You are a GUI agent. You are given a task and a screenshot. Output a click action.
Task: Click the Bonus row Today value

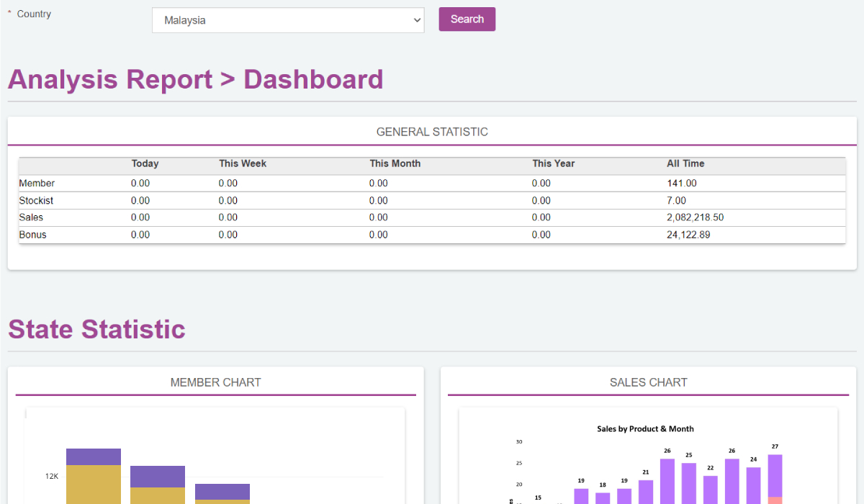tap(140, 235)
